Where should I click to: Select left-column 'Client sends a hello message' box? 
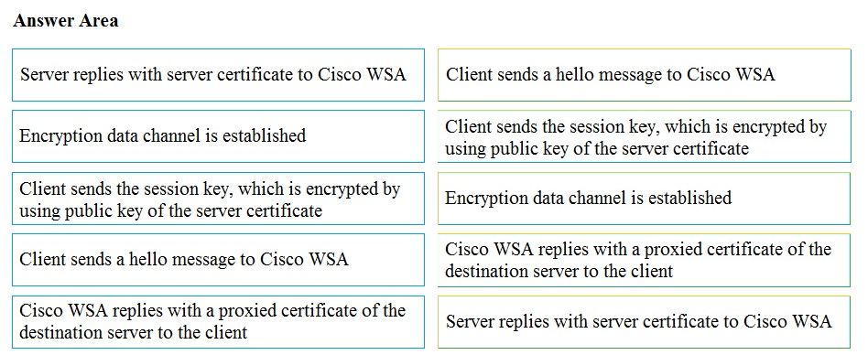[218, 259]
